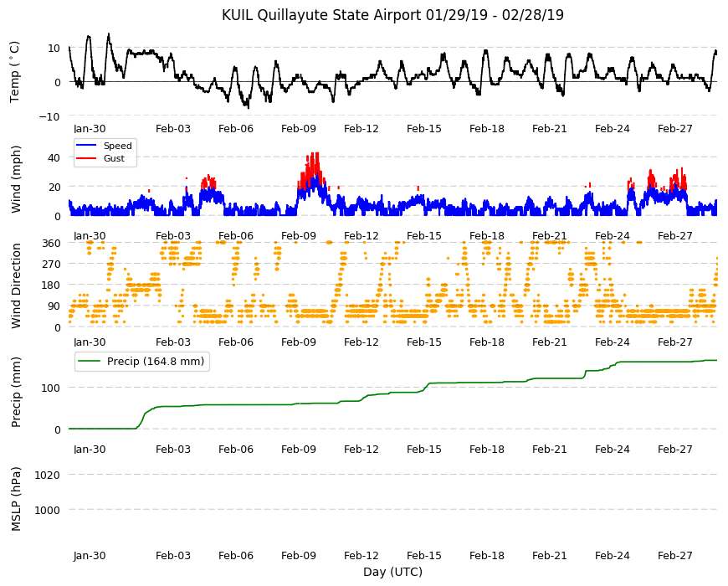The height and width of the screenshot is (586, 728).
Task: Click the green Precip legend line swatch
Action: [x=90, y=362]
